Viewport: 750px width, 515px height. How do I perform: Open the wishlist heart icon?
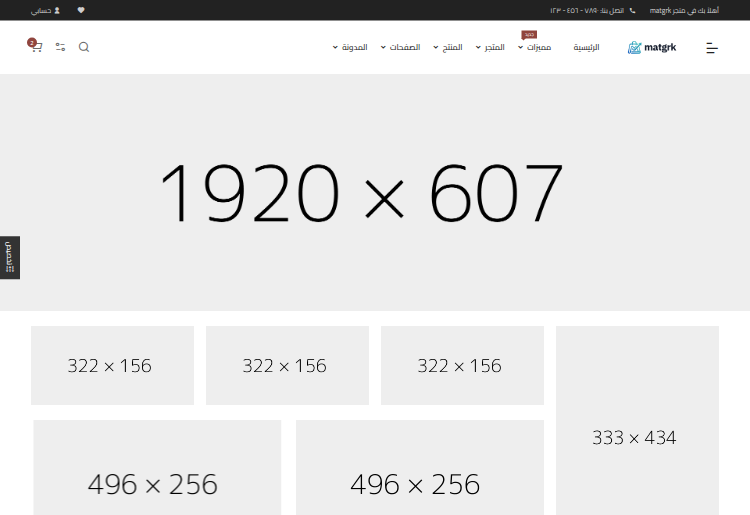[x=81, y=10]
